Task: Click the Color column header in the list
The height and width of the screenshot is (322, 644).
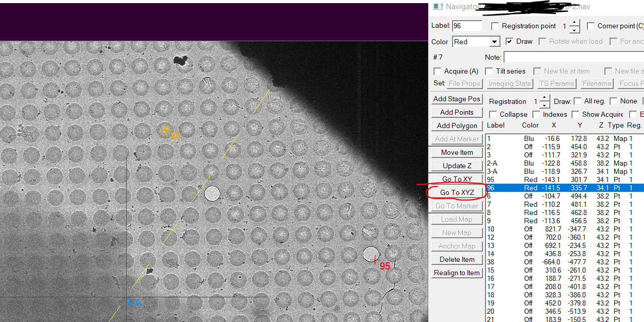Action: pos(530,126)
